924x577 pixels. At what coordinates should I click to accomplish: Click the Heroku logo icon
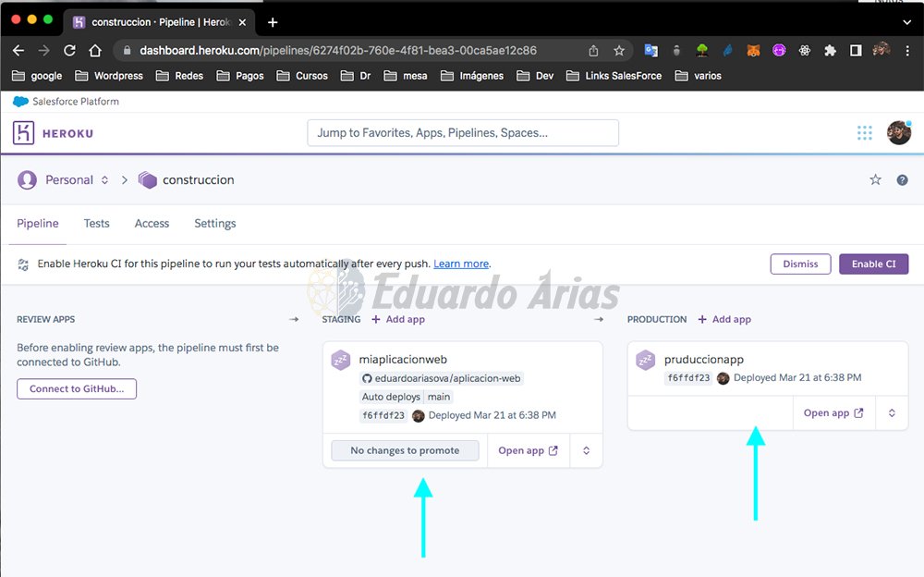point(24,133)
